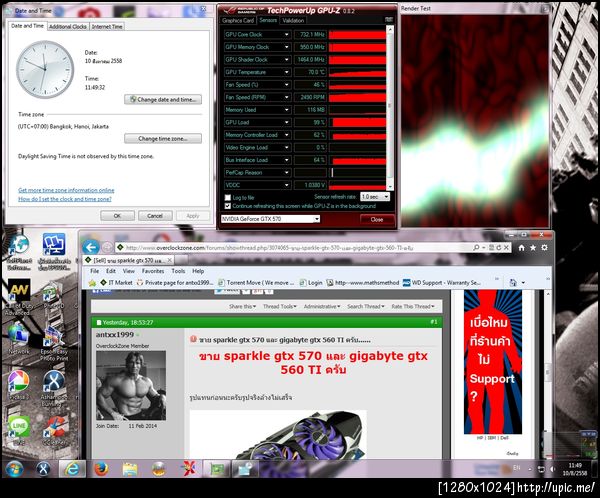Screen dimensions: 600x498
Task: Open the Internet Time tab
Action: (x=107, y=27)
